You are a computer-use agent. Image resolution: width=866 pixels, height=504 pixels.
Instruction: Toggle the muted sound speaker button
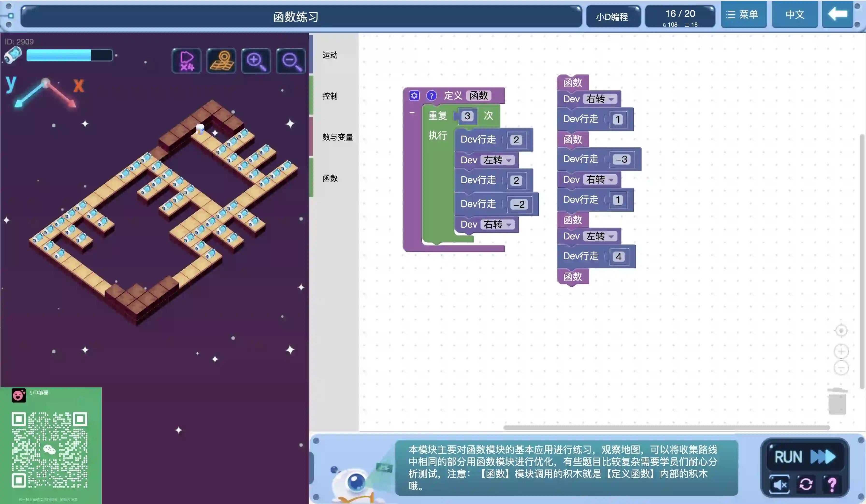click(779, 484)
